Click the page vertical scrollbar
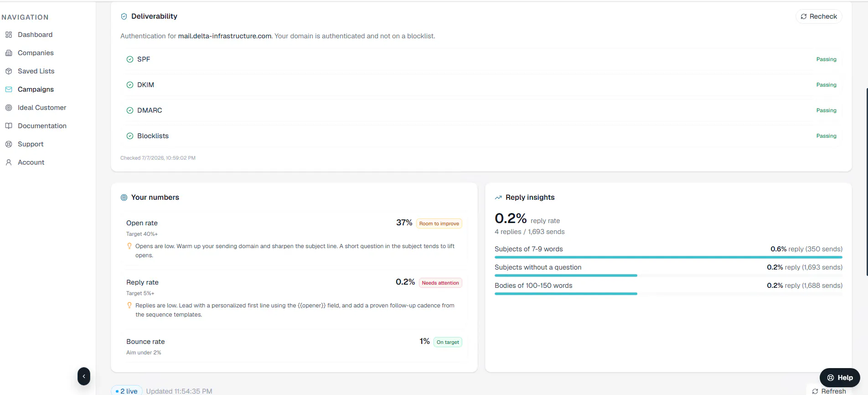Viewport: 868px width, 395px height. [x=866, y=182]
